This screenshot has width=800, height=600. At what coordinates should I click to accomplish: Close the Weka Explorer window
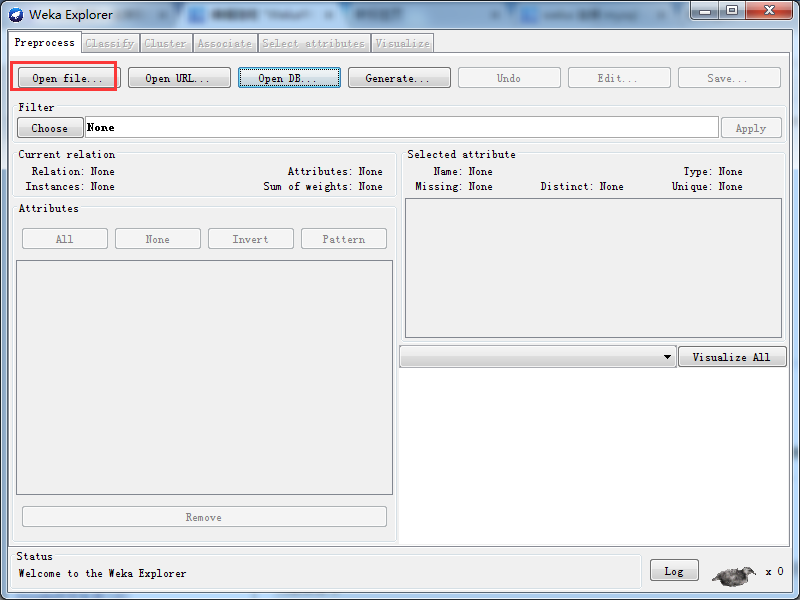[769, 11]
